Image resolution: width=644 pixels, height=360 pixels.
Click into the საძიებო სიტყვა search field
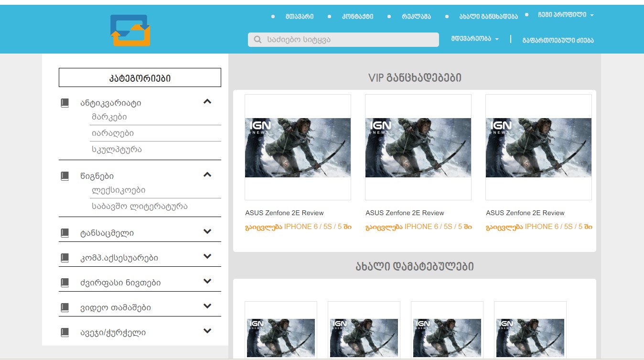pos(343,40)
